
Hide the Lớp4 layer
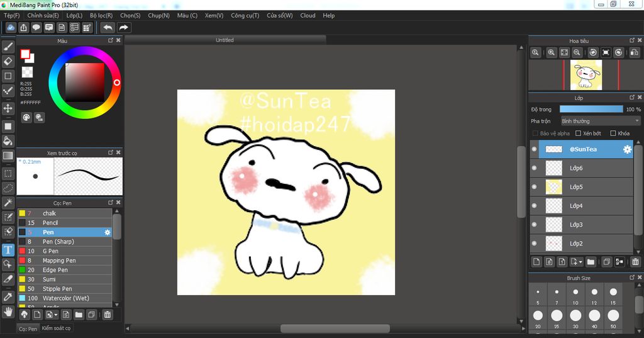pos(535,206)
